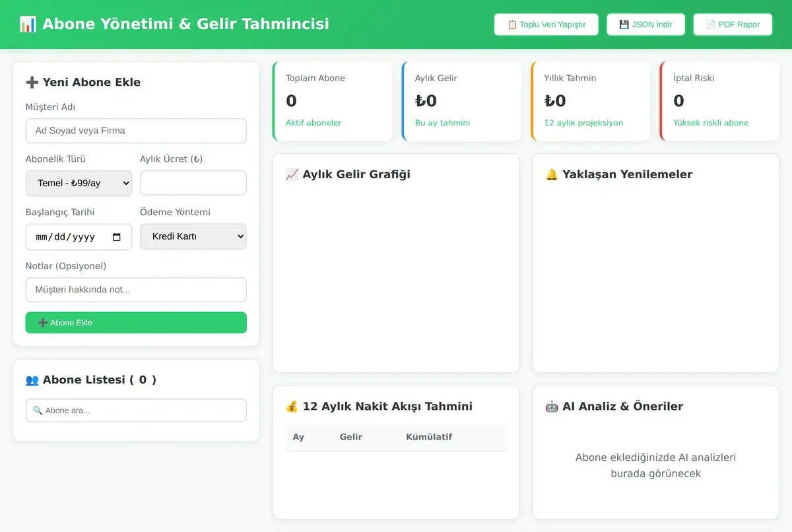Screen dimensions: 792x532
Task: Generate the PDF Rapor
Action: 733,24
